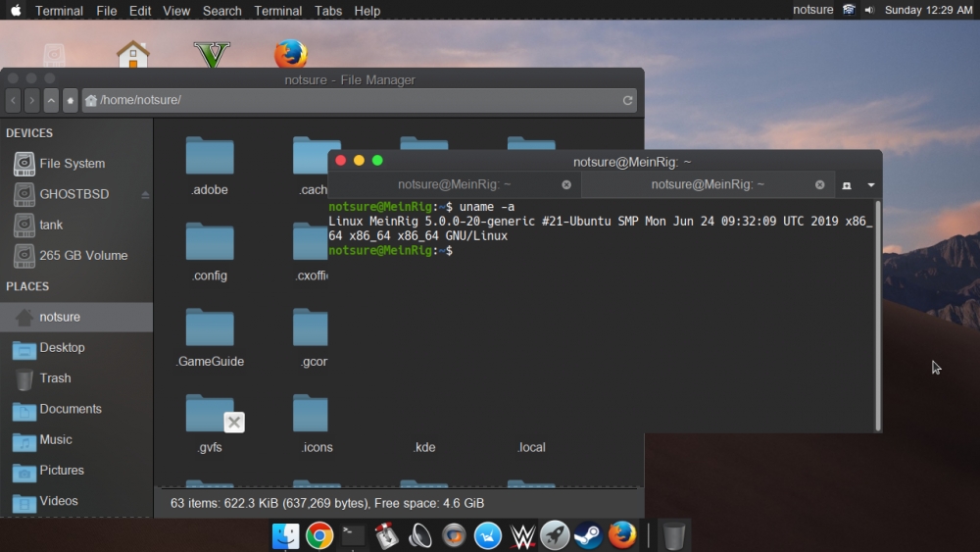Open the blue bird dock application
The height and width of the screenshot is (552, 980).
click(488, 535)
